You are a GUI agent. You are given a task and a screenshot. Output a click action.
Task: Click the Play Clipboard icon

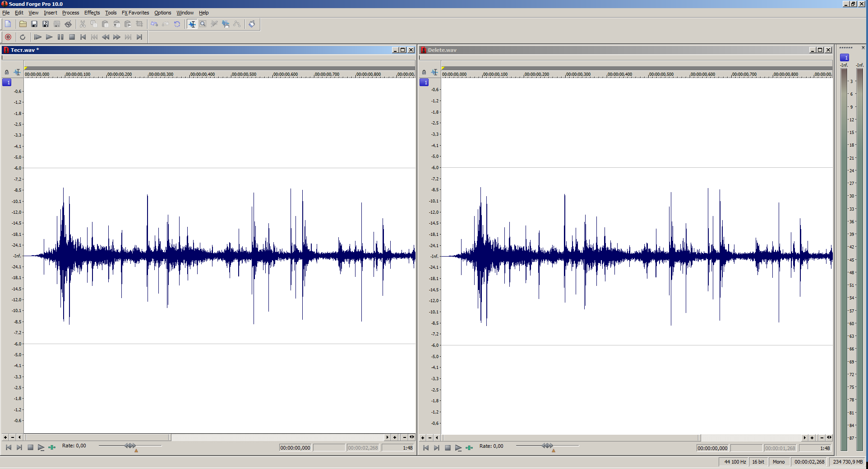coord(128,24)
